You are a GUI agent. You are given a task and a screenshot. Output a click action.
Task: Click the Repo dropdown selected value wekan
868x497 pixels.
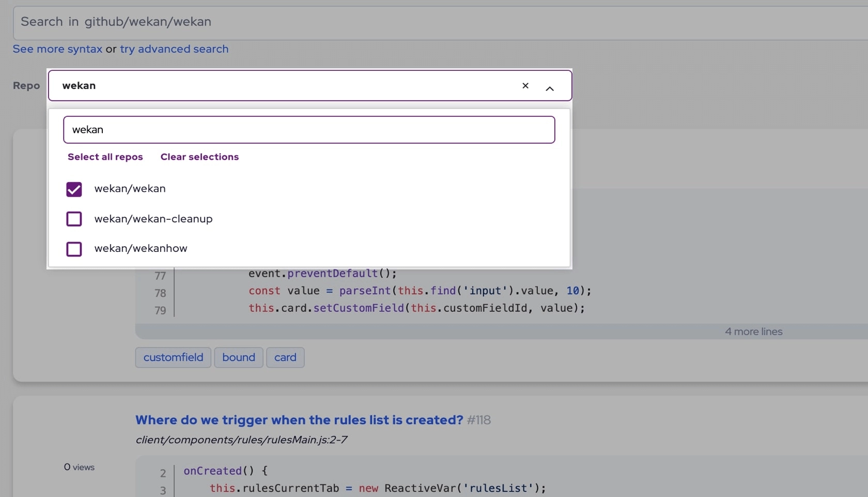pyautogui.click(x=79, y=86)
